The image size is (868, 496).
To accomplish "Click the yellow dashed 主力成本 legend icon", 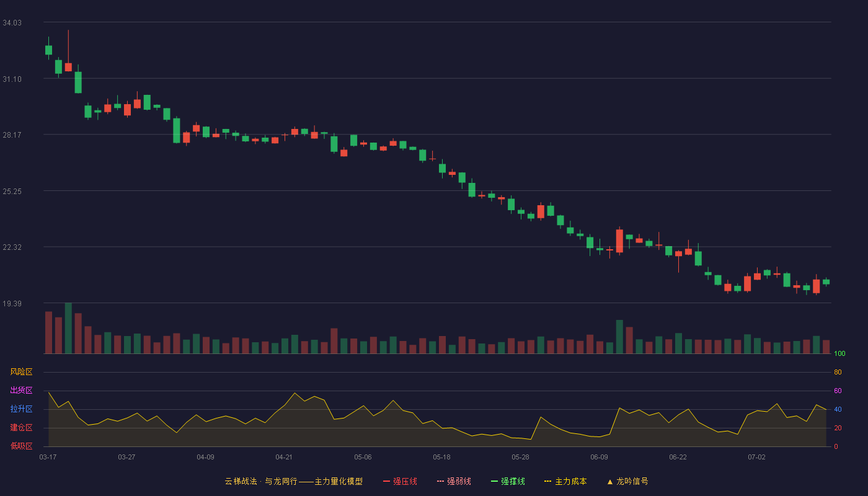I will 548,481.
